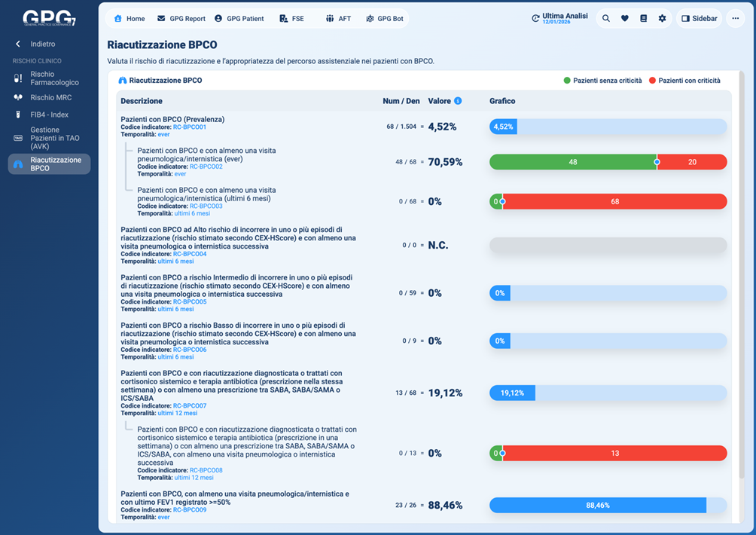Open the book documentation icon
The image size is (756, 535).
tap(644, 18)
